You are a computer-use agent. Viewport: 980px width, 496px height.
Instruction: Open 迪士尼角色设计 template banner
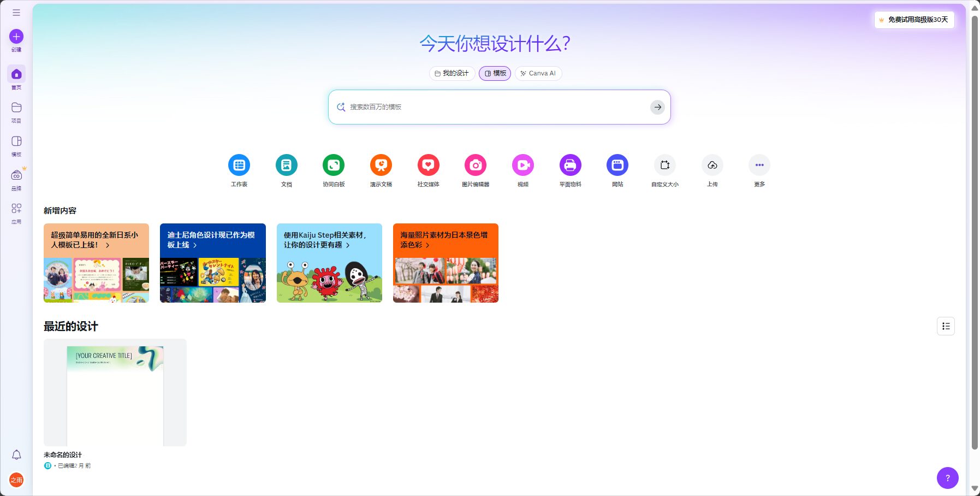(x=213, y=263)
